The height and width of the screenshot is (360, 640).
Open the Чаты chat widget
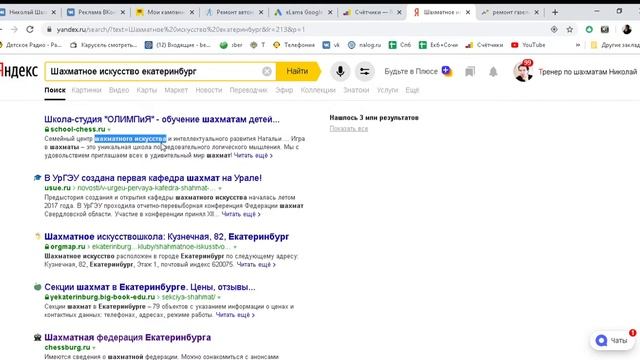611,340
